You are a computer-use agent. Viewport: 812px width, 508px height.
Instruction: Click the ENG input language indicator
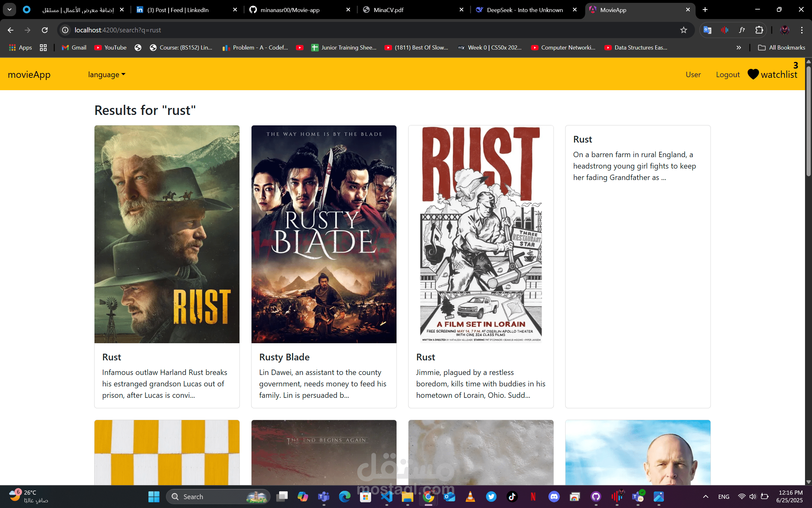724,497
